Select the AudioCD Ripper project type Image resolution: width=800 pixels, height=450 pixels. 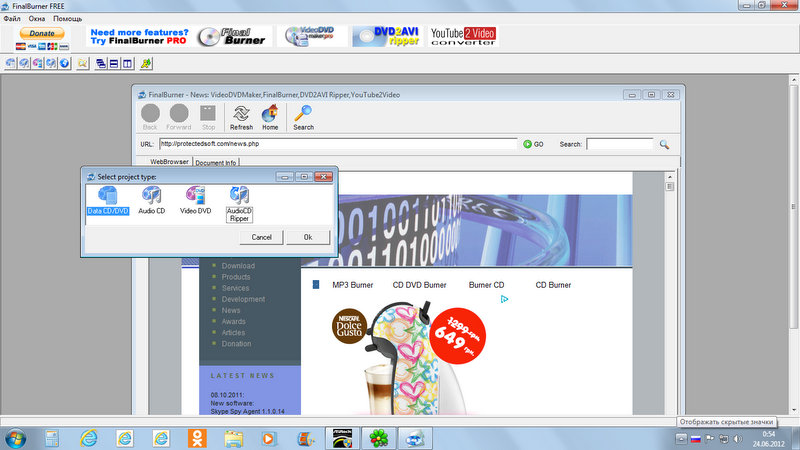tap(239, 204)
